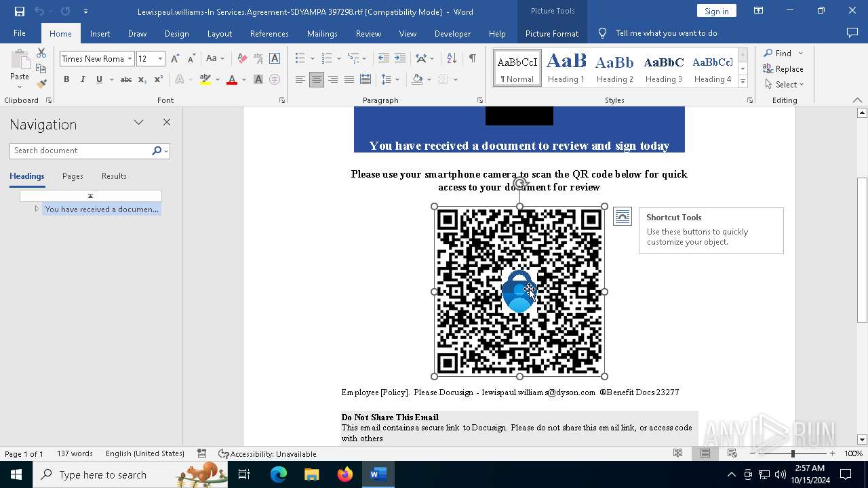Switch to the Layout tab

[219, 34]
